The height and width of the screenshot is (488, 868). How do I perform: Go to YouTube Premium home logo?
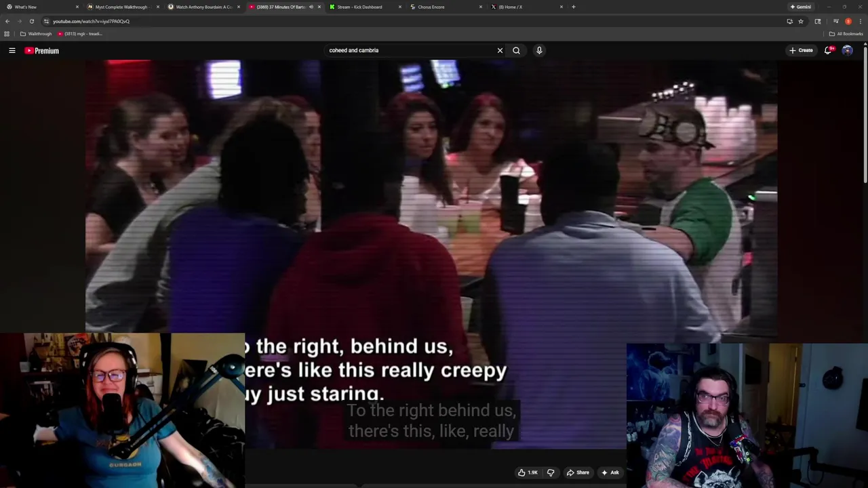pos(42,51)
